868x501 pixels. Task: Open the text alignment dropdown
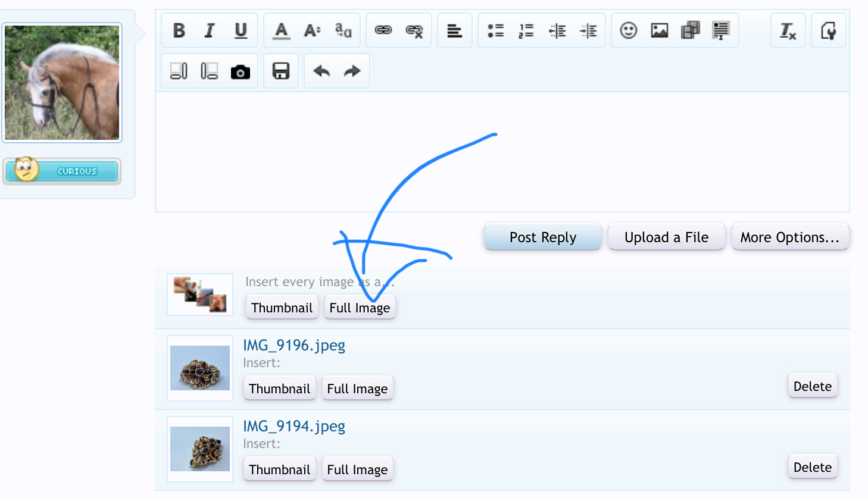[454, 30]
